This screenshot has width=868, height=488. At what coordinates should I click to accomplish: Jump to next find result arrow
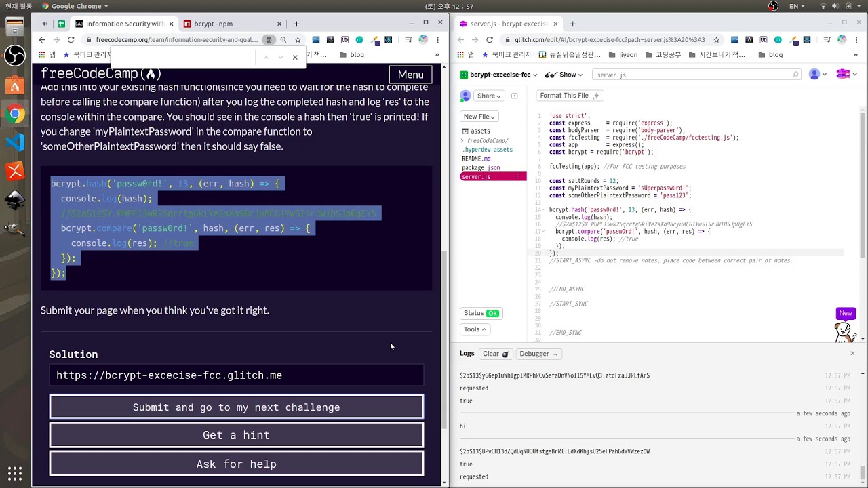[x=280, y=58]
